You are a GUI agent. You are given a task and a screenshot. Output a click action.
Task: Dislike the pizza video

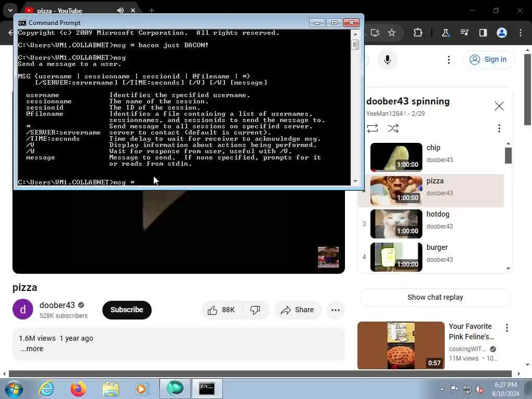pos(255,310)
